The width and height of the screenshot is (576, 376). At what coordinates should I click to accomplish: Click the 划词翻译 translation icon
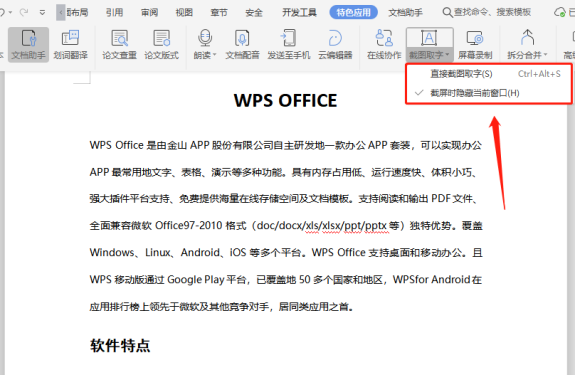[x=70, y=44]
